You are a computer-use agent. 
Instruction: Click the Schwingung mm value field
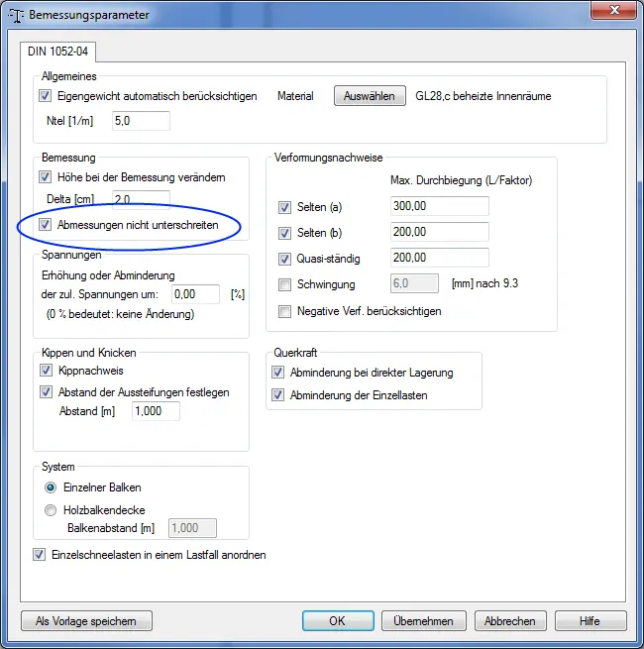tap(414, 283)
